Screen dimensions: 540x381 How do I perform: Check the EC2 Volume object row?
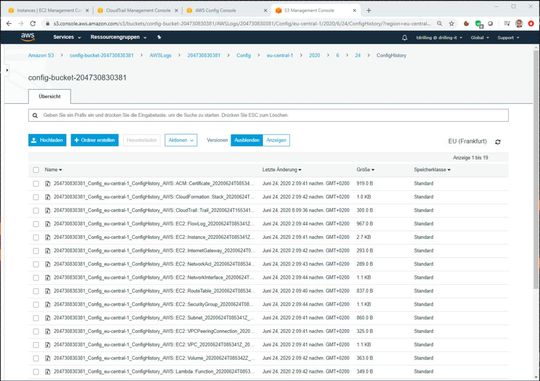click(36, 358)
